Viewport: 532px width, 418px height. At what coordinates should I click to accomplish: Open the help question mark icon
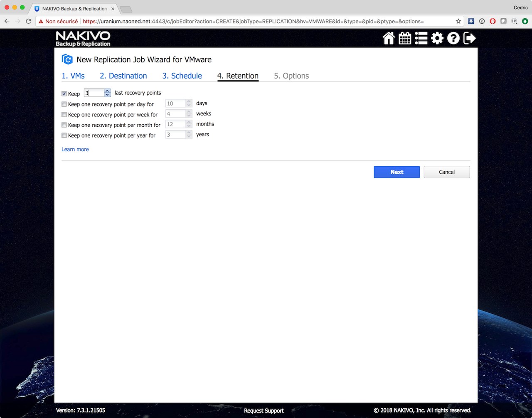click(453, 38)
